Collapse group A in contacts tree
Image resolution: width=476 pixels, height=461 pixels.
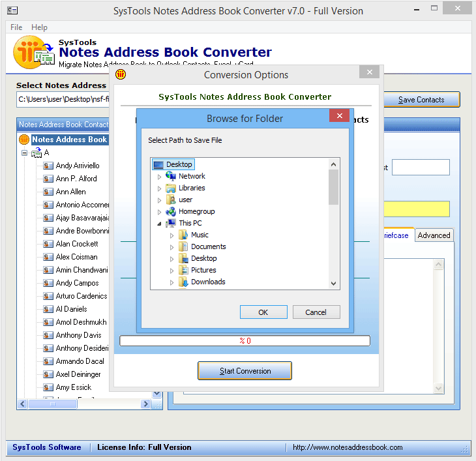coord(25,153)
